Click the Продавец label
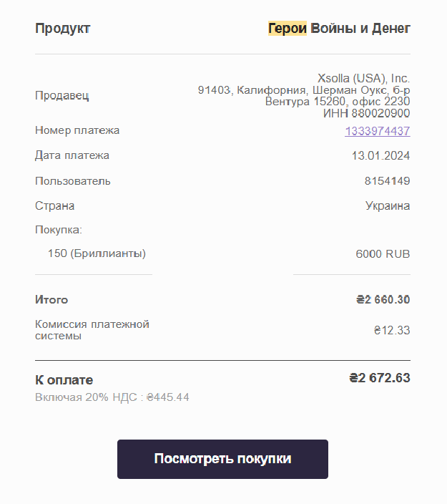The width and height of the screenshot is (447, 504). point(62,95)
